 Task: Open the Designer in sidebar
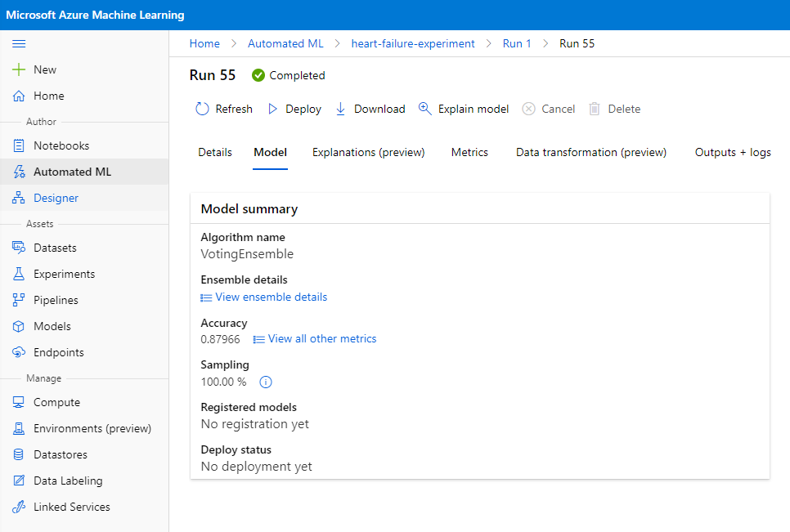pos(56,198)
